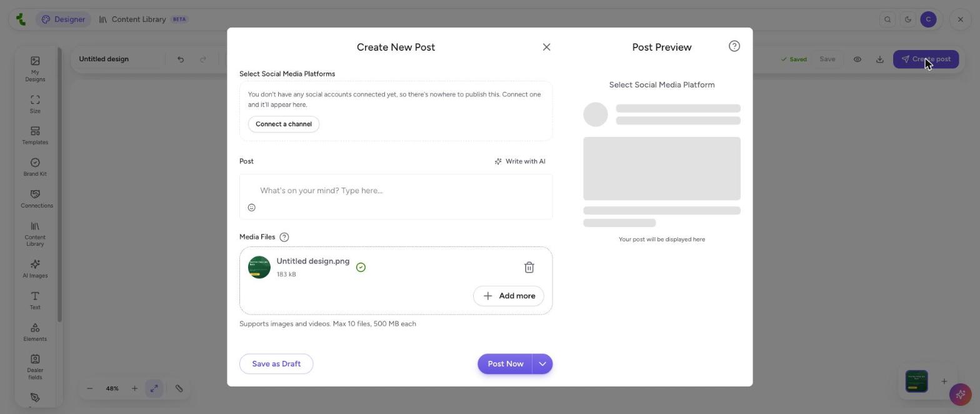Viewport: 980px width, 414px height.
Task: Click the Connect a channel button
Action: [x=284, y=124]
